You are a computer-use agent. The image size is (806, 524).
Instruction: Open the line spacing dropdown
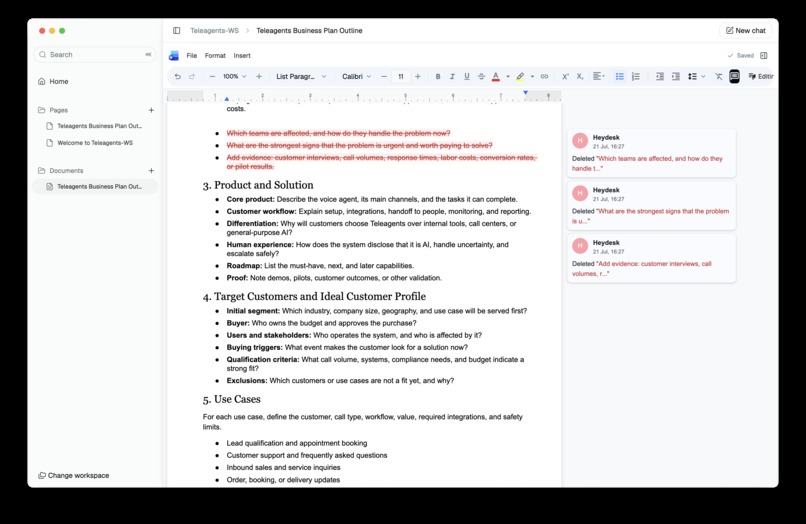(697, 76)
